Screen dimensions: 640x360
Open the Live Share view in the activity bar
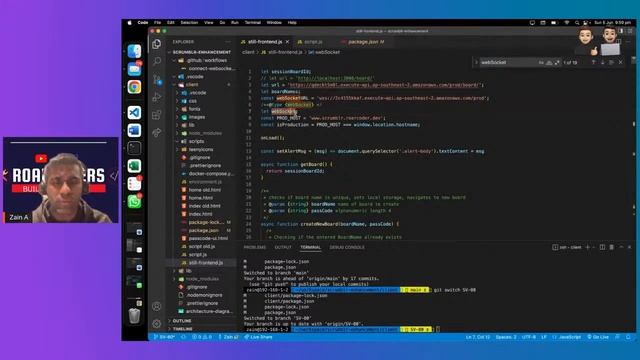(x=157, y=132)
